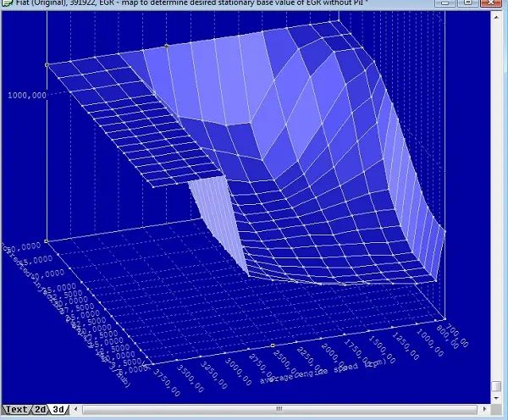The width and height of the screenshot is (508, 420).
Task: Click the vertical scrollbar thumb
Action: pos(497,385)
